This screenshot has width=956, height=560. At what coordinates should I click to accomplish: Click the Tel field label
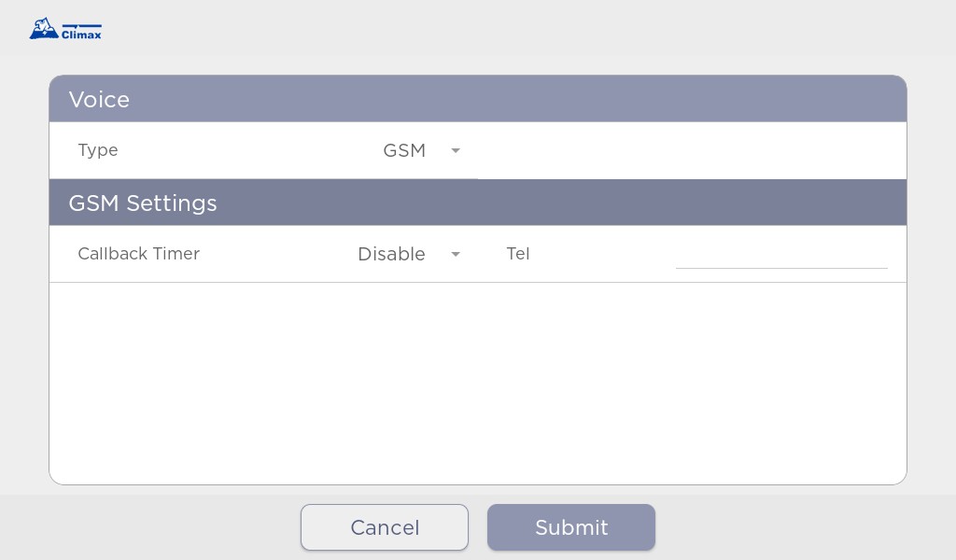(x=518, y=254)
